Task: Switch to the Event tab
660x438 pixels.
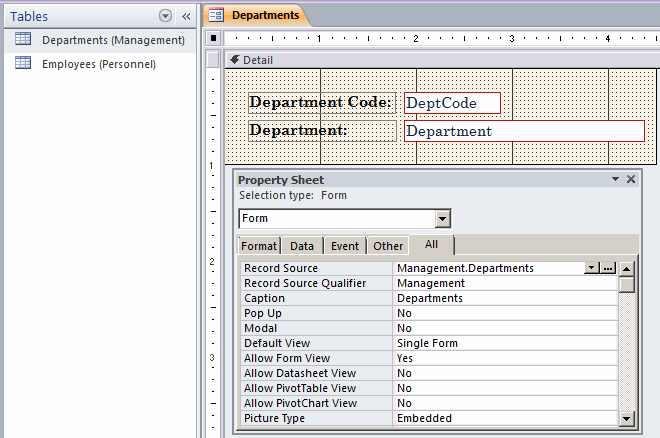Action: point(345,246)
